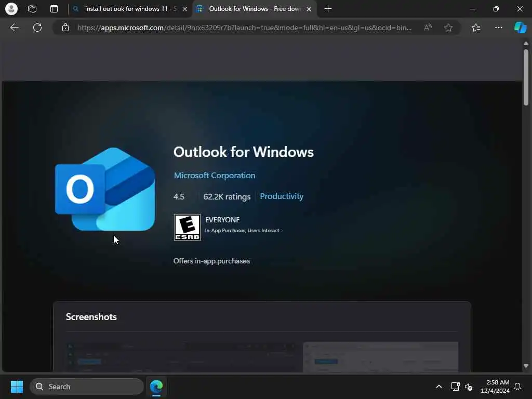532x399 pixels.
Task: Open the Microsoft Corporation publisher link
Action: point(215,176)
